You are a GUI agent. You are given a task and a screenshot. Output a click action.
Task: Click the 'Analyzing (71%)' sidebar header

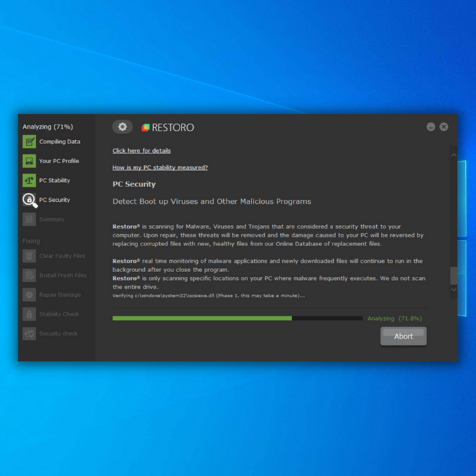[x=48, y=127]
